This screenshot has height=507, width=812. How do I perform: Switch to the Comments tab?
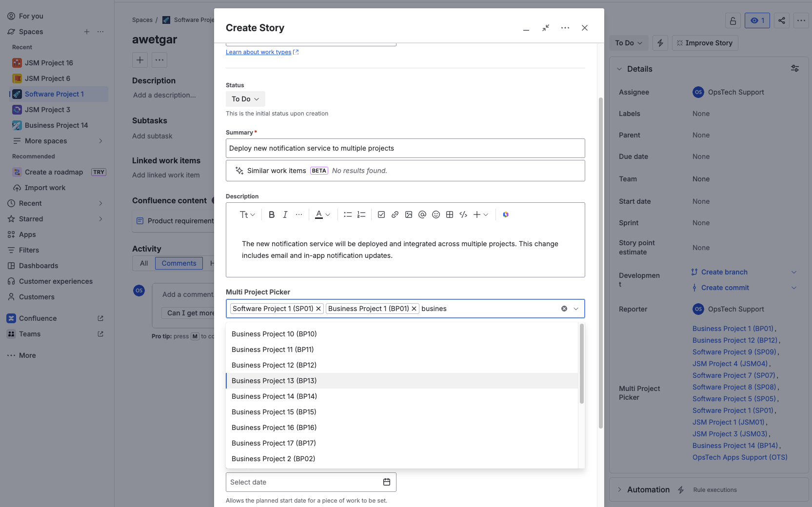(x=178, y=263)
